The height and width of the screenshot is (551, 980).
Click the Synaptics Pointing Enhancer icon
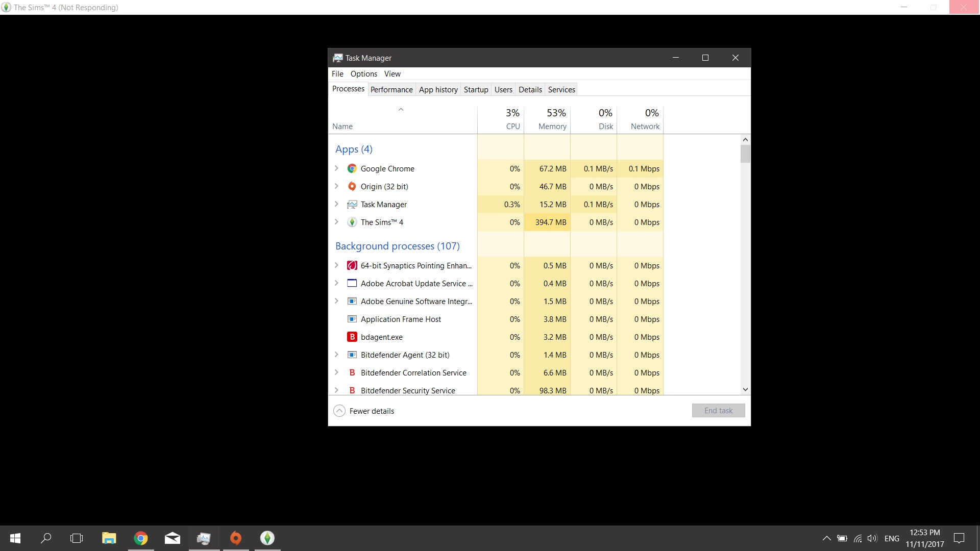[x=352, y=265]
